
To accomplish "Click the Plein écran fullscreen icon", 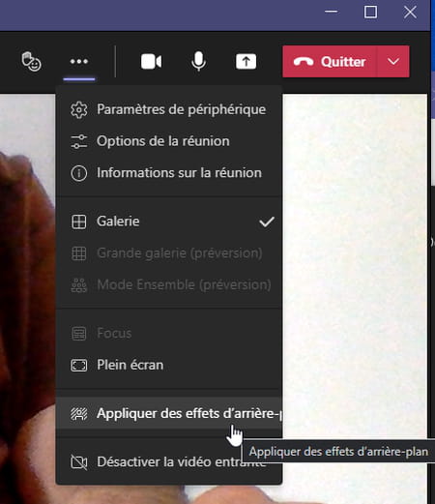I will (79, 366).
